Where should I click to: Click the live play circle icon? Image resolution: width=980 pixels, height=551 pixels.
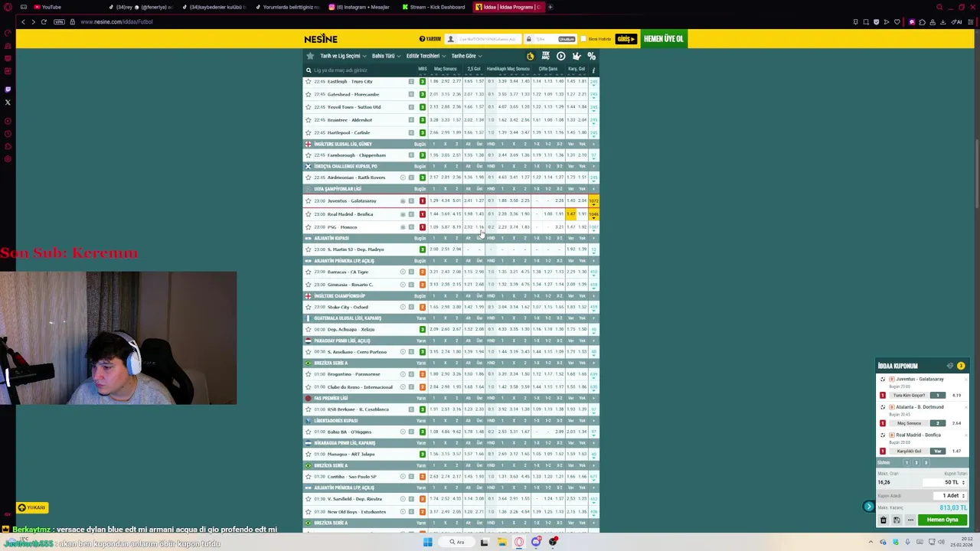[x=561, y=56]
